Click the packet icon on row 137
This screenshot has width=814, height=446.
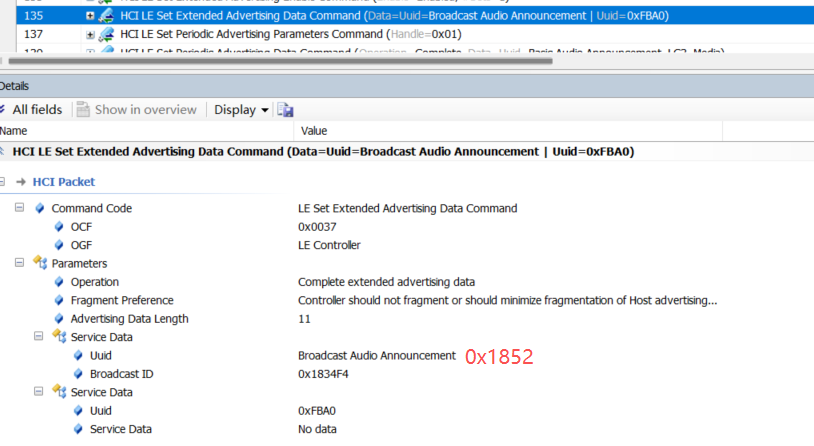pos(106,34)
